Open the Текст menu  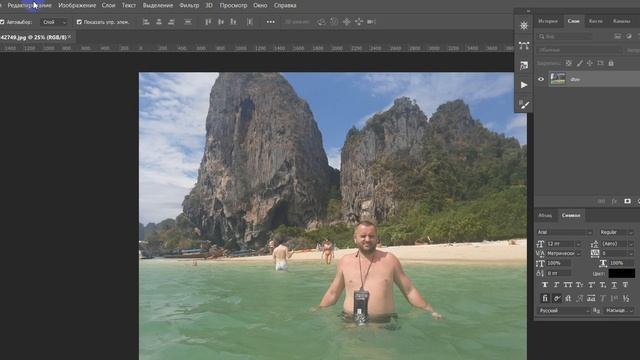[x=129, y=5]
